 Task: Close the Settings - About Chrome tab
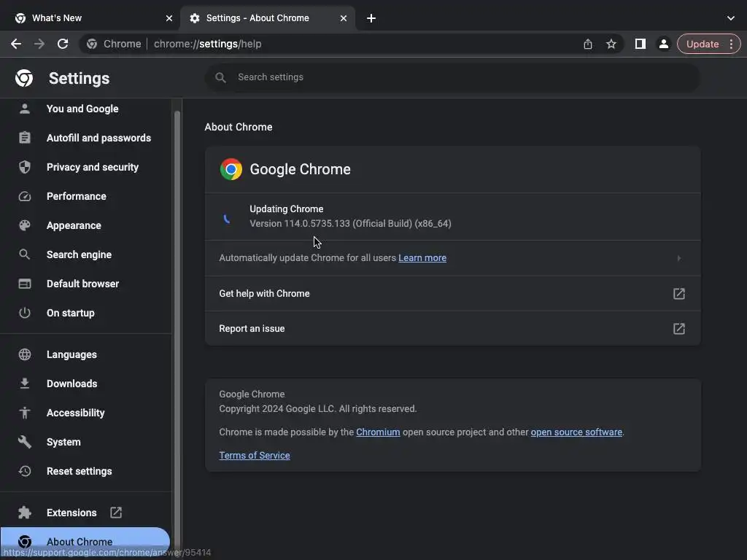pos(344,18)
